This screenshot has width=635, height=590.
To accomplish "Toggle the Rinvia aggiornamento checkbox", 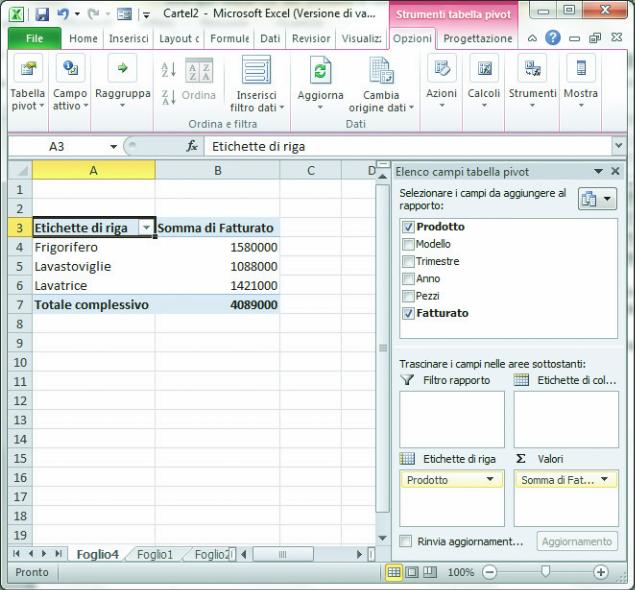I will (406, 541).
